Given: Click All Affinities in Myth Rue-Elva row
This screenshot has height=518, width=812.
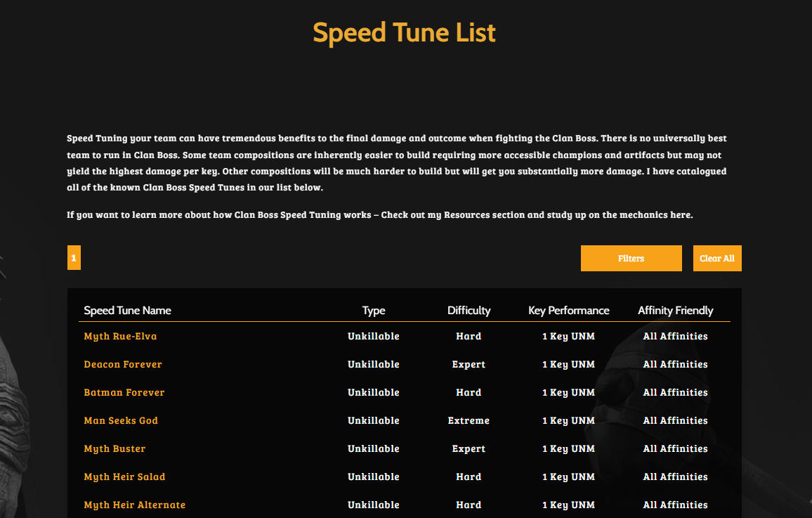Looking at the screenshot, I should click(675, 336).
